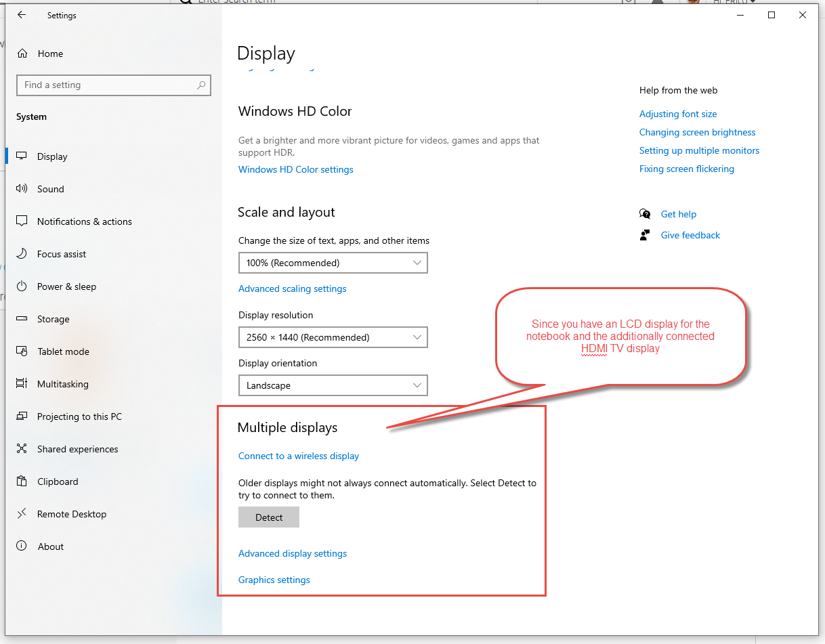This screenshot has width=825, height=644.
Task: Open Windows HD Color settings
Action: pos(295,169)
